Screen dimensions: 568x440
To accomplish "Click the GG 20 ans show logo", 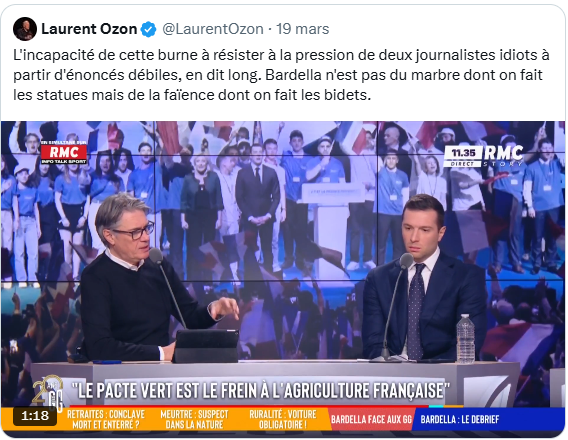I will [x=47, y=393].
